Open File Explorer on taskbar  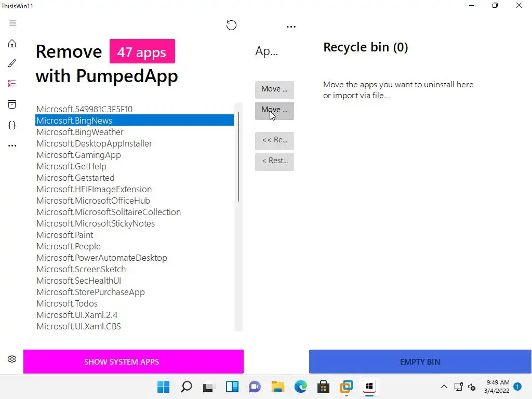tap(277, 387)
